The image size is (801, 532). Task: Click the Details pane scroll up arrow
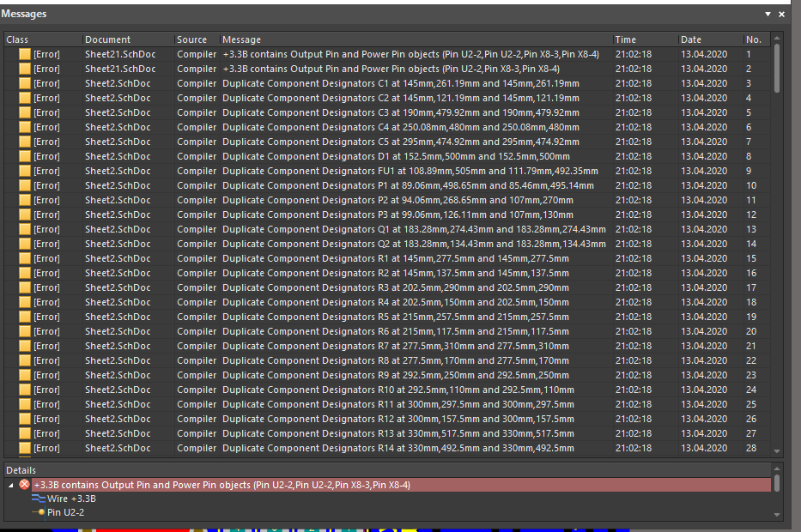tap(777, 469)
